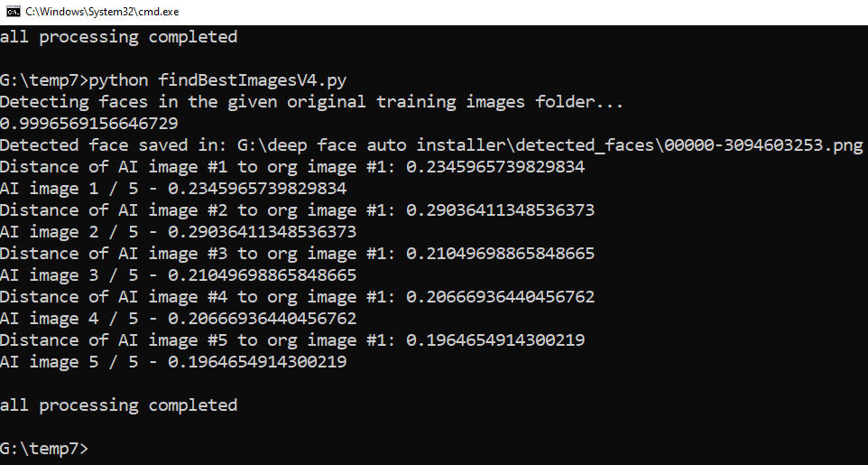Screen dimensions: 868x465
Task: Click the AI image #2 distance line
Action: click(x=297, y=210)
